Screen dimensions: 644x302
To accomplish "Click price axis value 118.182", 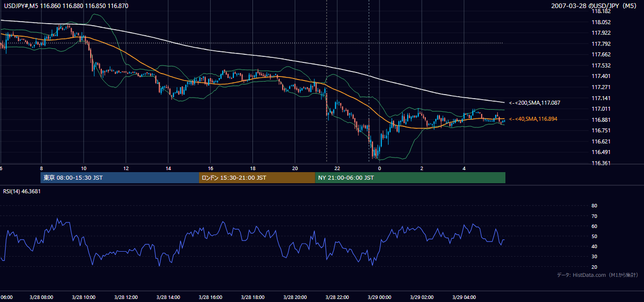I will click(x=601, y=11).
